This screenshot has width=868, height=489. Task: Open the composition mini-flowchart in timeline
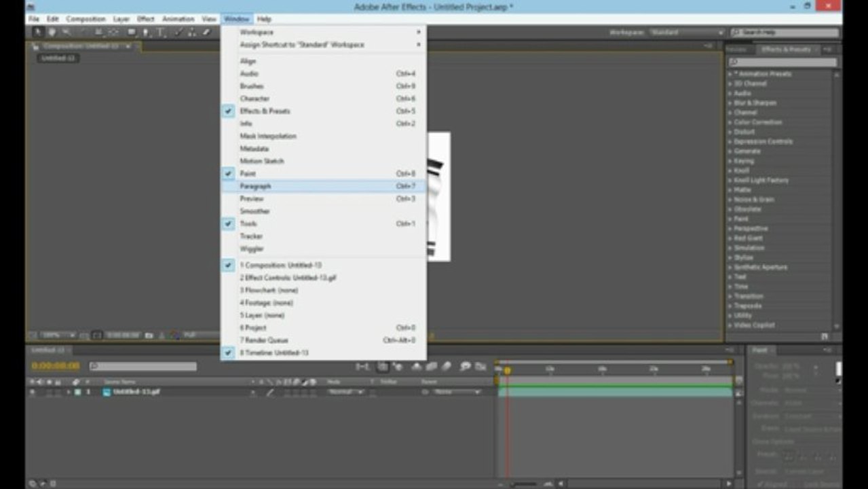tap(362, 367)
